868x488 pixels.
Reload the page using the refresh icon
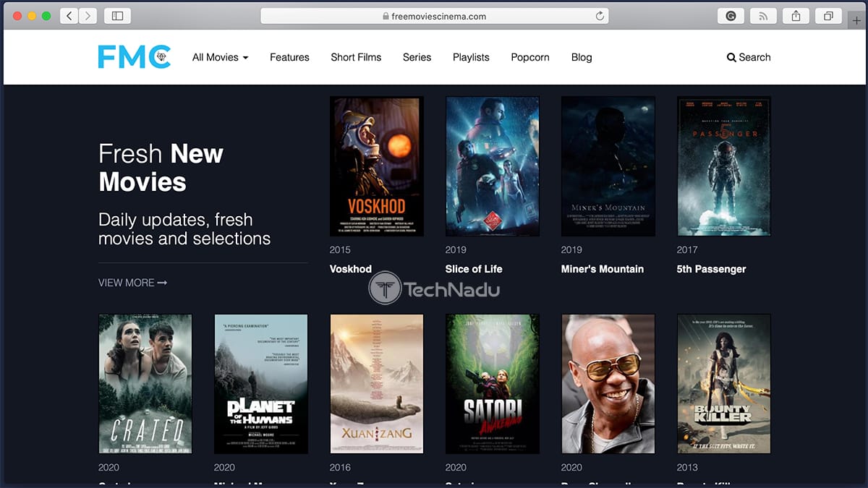click(600, 16)
